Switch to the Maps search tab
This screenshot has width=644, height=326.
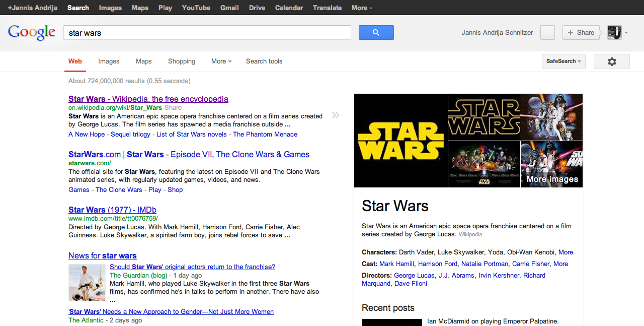143,61
